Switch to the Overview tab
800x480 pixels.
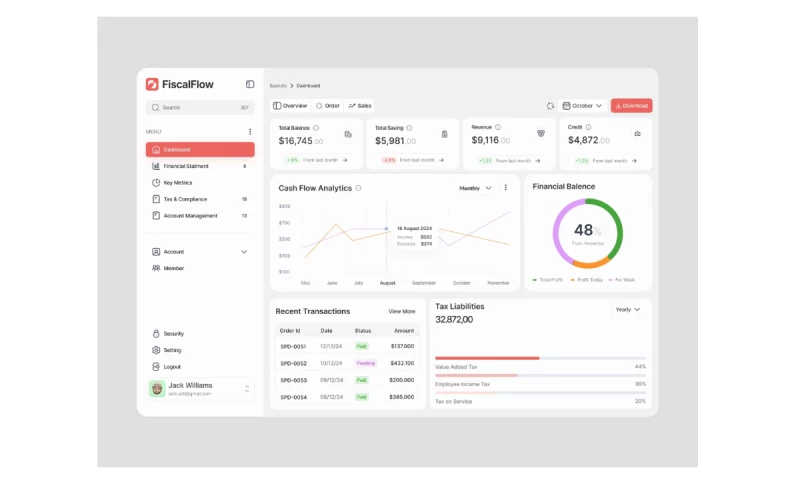(x=290, y=106)
